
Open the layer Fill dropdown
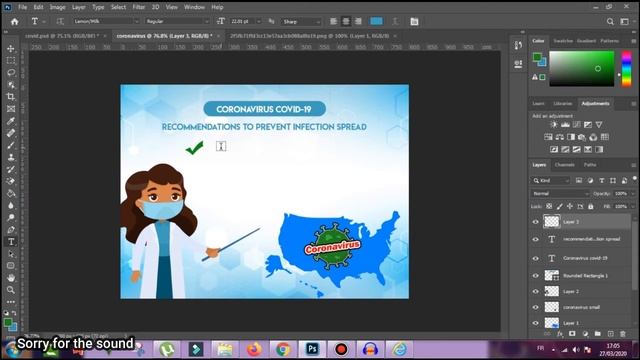(x=633, y=207)
